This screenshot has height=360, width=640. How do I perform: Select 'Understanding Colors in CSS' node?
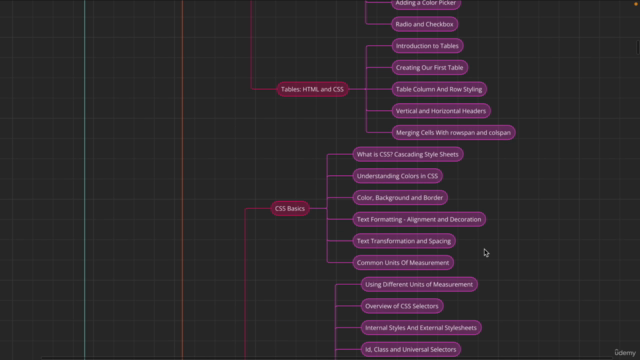click(x=398, y=176)
